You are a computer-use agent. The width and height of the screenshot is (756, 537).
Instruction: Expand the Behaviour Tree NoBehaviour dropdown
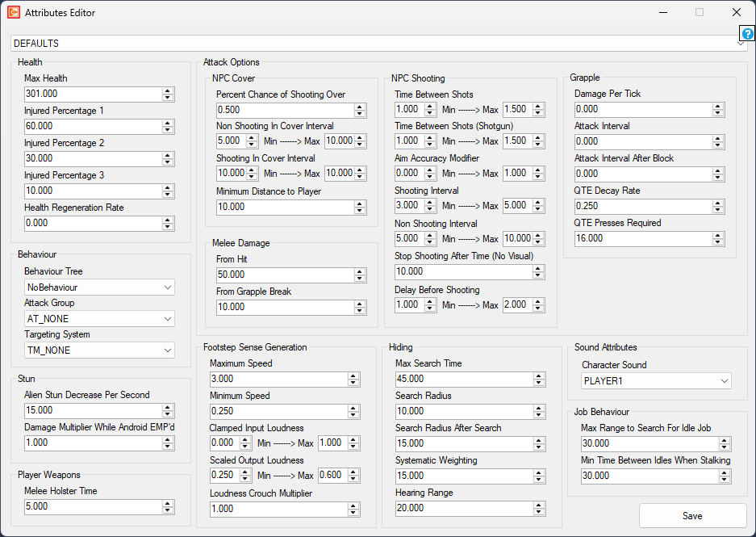(x=100, y=287)
